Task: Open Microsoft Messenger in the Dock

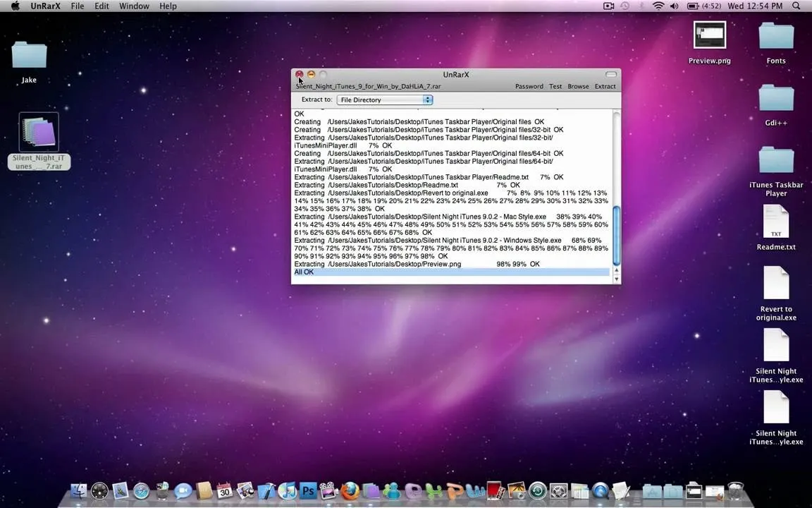Action: 392,490
